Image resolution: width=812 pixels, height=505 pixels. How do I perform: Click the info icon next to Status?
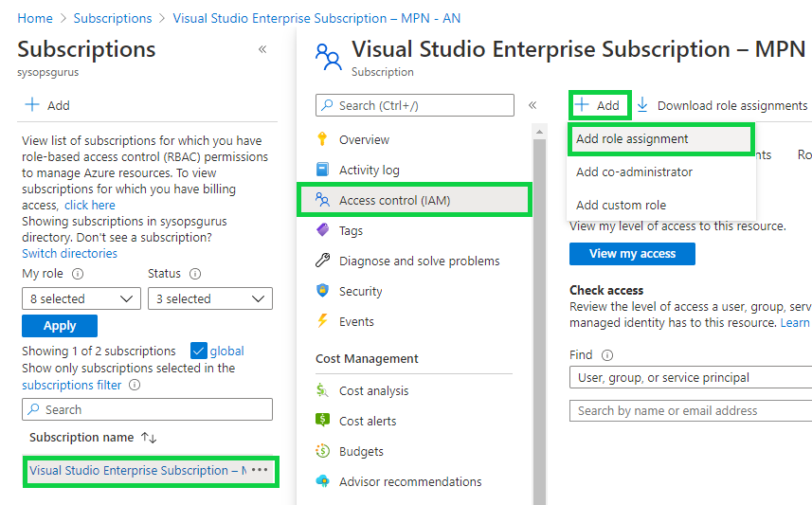coord(195,274)
